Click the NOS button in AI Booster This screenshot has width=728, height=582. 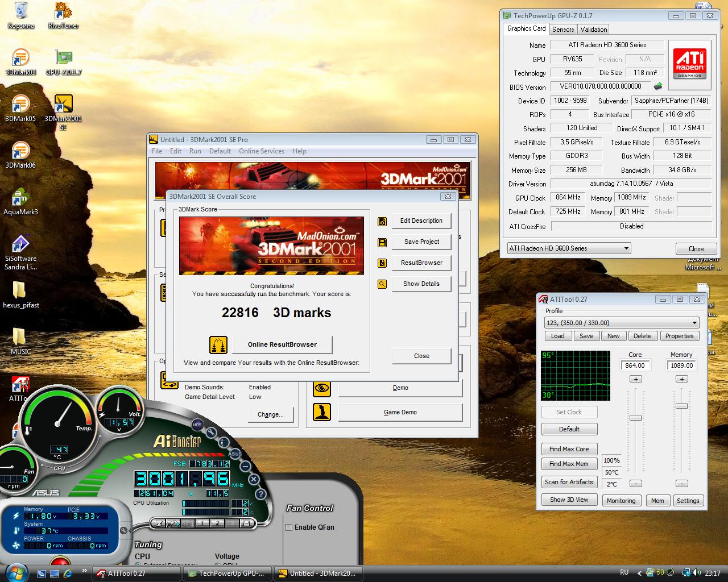tap(197, 425)
